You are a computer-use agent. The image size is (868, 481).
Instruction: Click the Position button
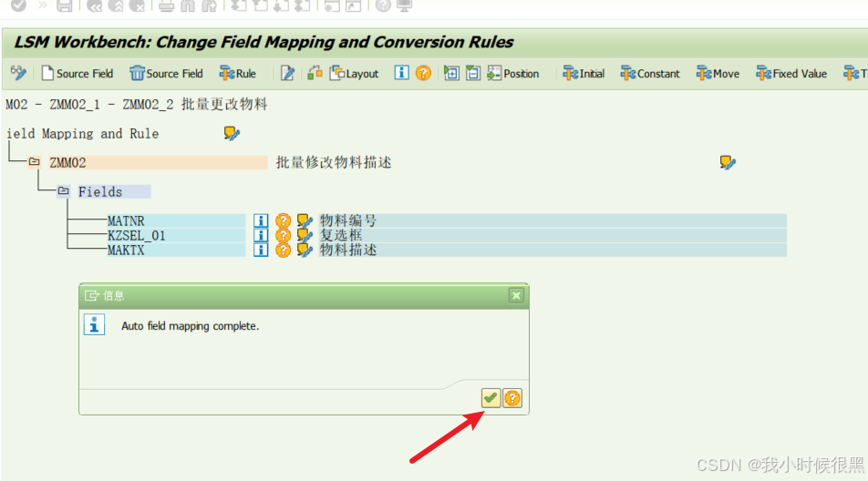513,73
